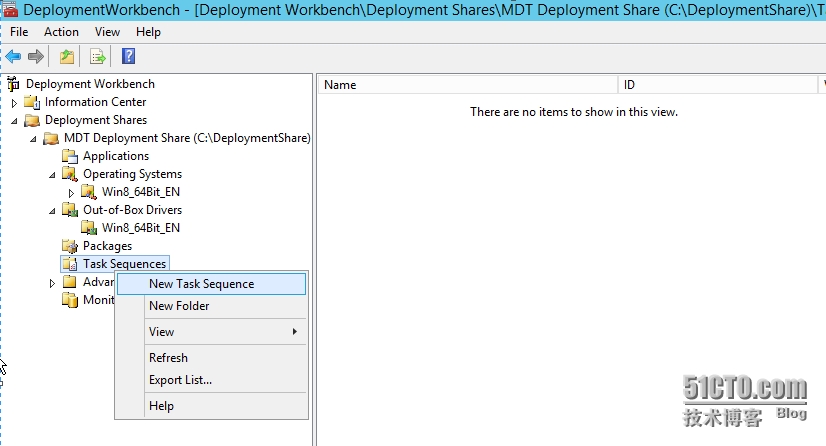
Task: Click the Information Center folder icon
Action: click(33, 102)
